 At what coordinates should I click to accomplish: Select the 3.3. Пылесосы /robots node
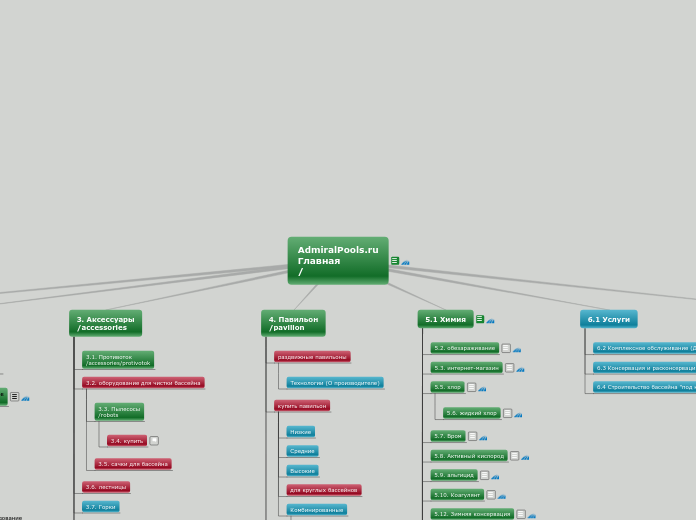coord(119,412)
